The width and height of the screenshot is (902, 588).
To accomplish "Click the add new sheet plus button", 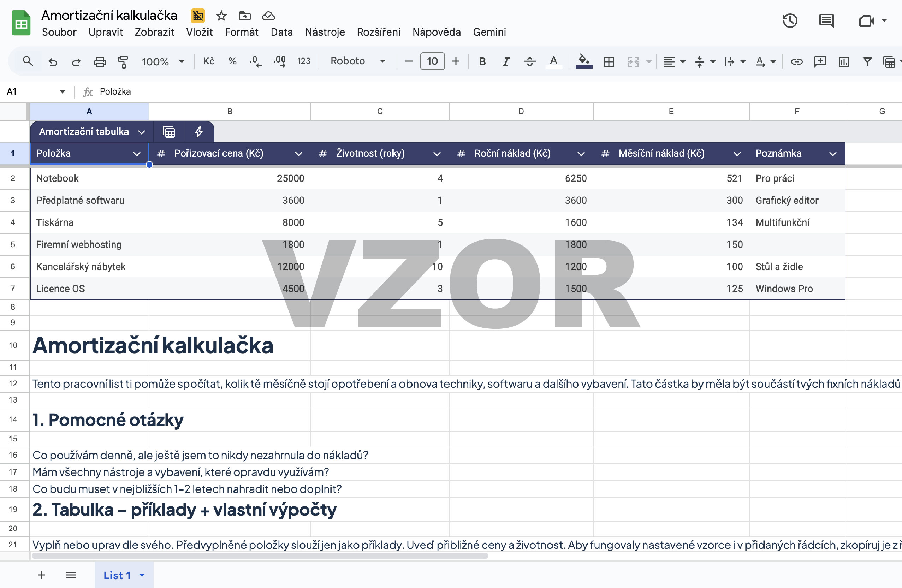I will coord(42,575).
